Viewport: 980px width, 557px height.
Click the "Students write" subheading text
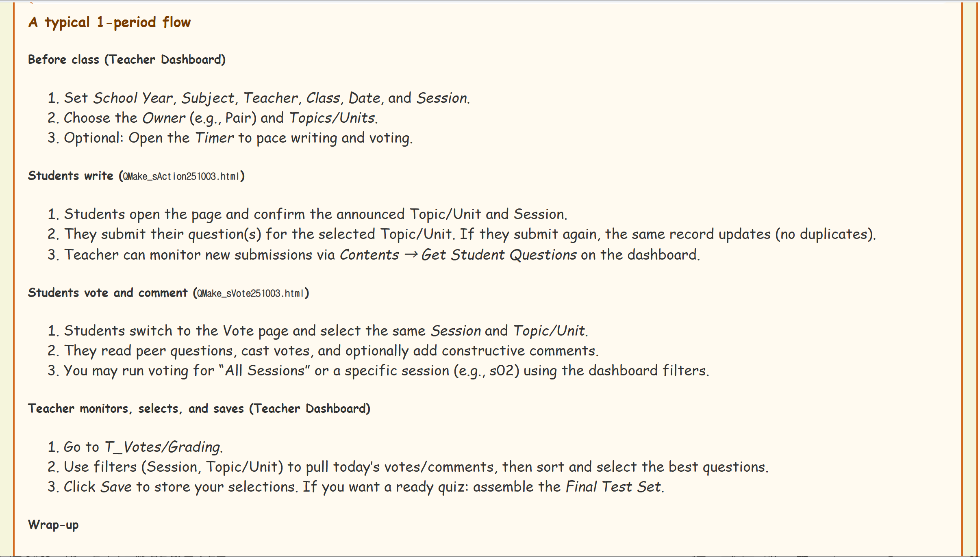tap(70, 176)
